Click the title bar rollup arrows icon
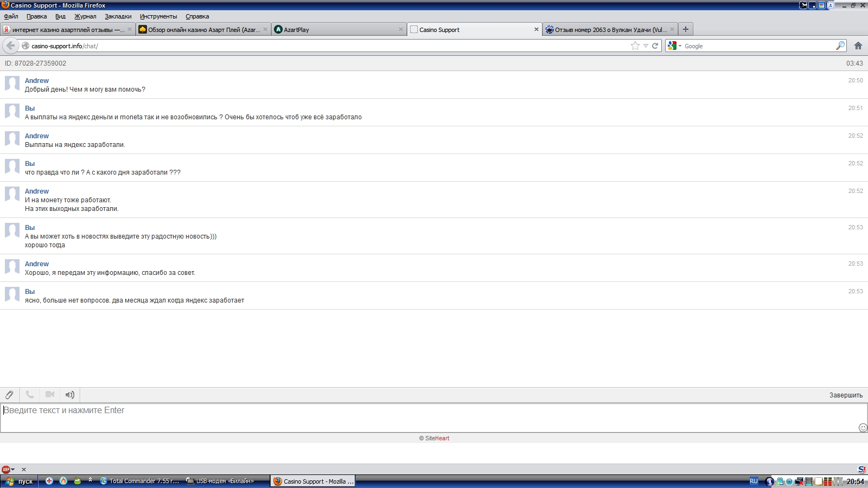Screen dimensions: 868x488 point(831,5)
